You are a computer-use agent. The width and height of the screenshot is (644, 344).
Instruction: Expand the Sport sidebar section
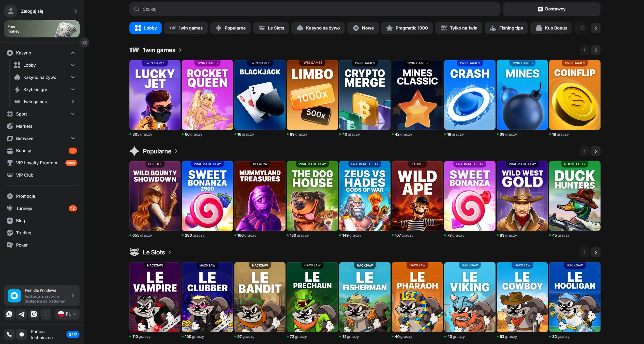(x=73, y=114)
